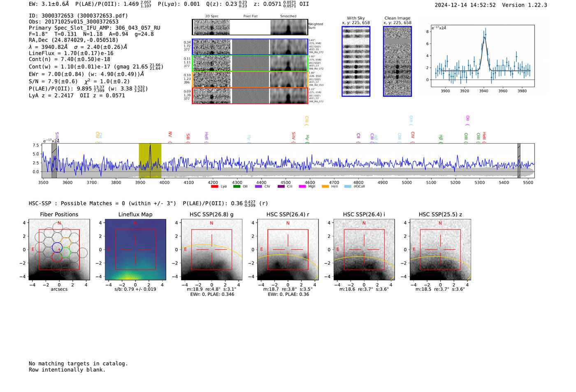Click the 'EWr: 0. PLAE: 0.346' caption
Screen dimensions: 576x392
pos(212,295)
